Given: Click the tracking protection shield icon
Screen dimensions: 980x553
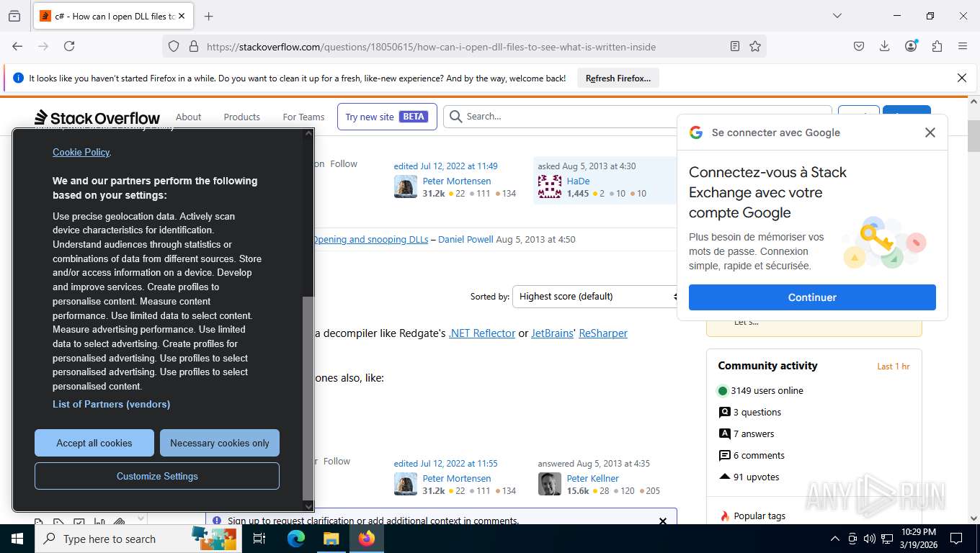Looking at the screenshot, I should point(174,46).
